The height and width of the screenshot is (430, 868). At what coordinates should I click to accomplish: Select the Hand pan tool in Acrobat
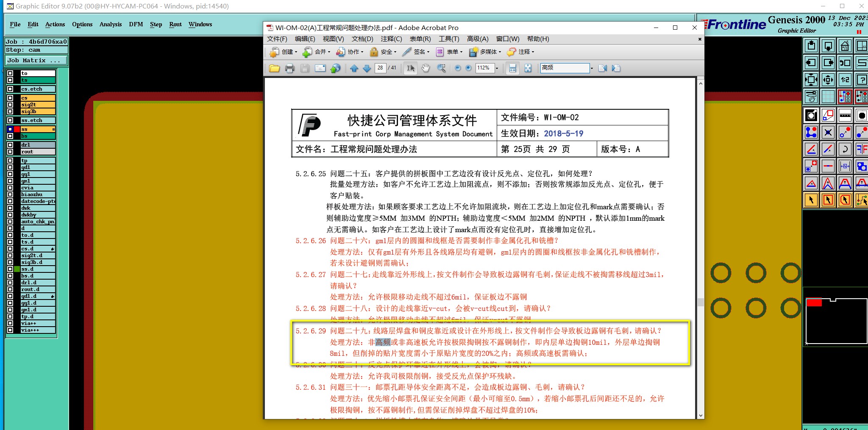coord(426,68)
